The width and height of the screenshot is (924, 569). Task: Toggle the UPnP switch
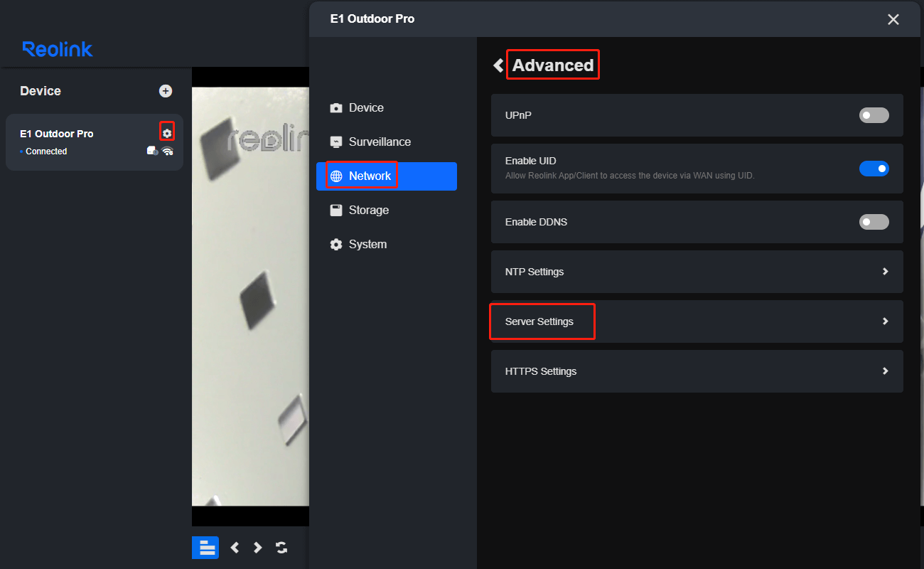pyautogui.click(x=874, y=115)
